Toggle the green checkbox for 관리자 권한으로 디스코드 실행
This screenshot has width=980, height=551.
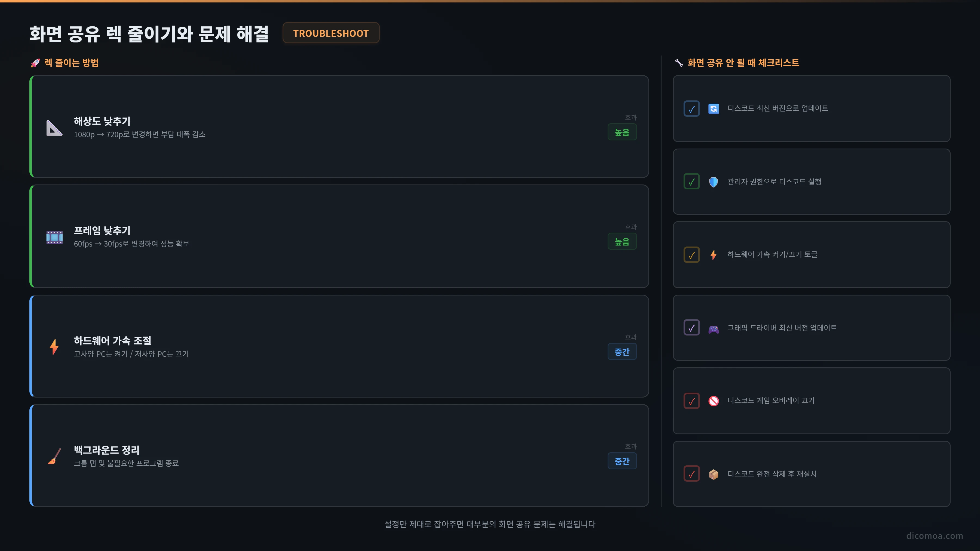[692, 182]
